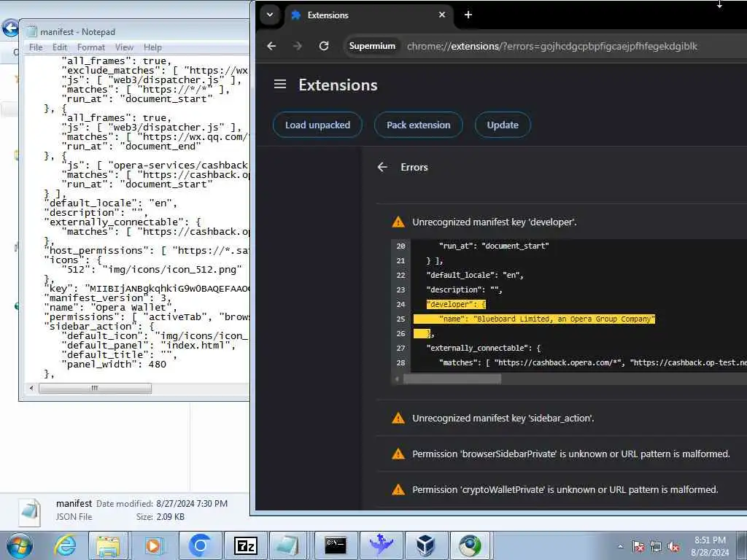Reload the Extensions page
The image size is (747, 560).
pyautogui.click(x=324, y=46)
